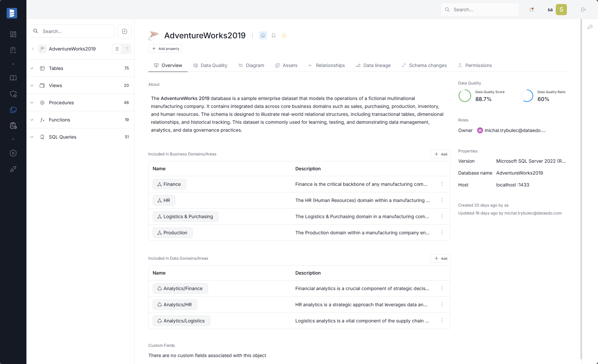The width and height of the screenshot is (598, 364).
Task: Expand the Functions tree node
Action: tap(32, 120)
